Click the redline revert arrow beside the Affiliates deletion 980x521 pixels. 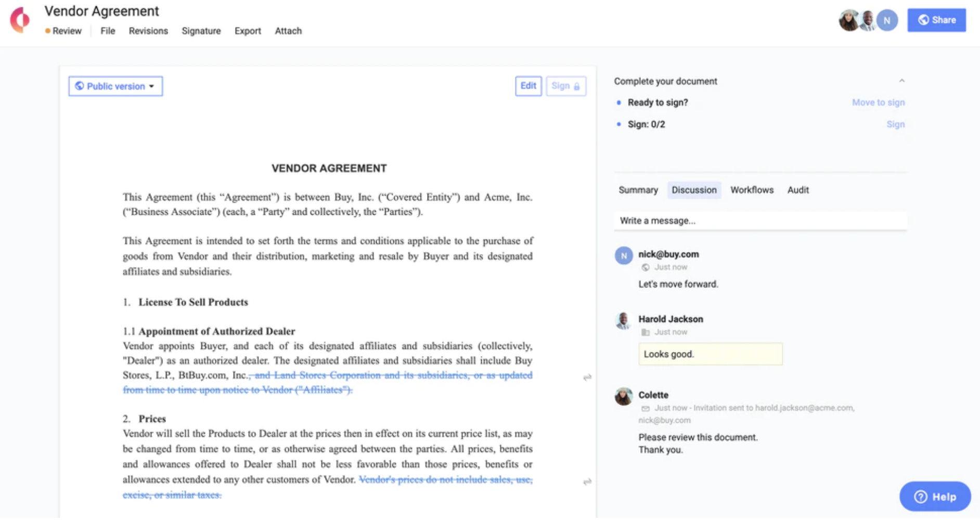point(587,377)
